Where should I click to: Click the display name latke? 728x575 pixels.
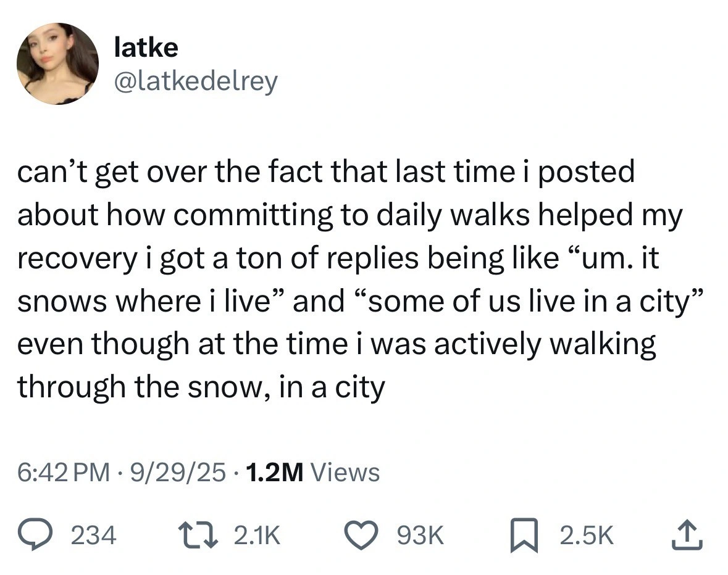145,46
